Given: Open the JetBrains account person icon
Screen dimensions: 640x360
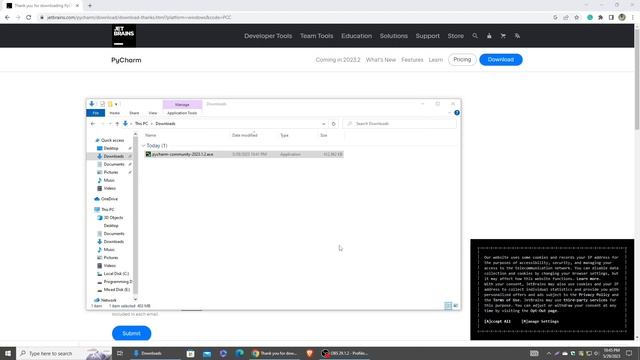Looking at the screenshot, I should (489, 36).
